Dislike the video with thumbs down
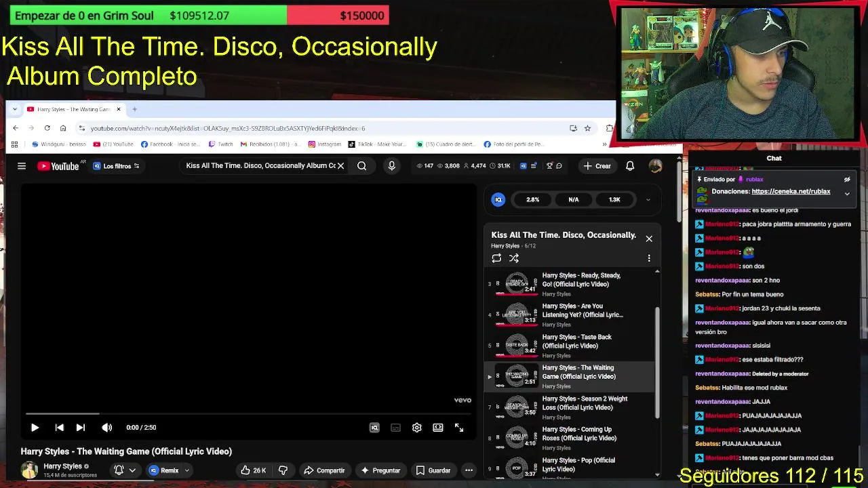Screen dimensions: 868x488 coord(283,470)
